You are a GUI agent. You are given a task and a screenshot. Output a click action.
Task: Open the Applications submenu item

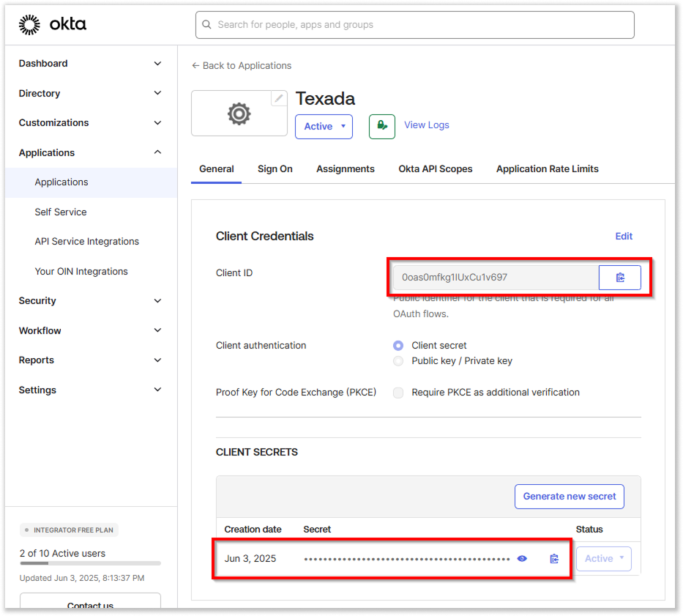point(91,182)
